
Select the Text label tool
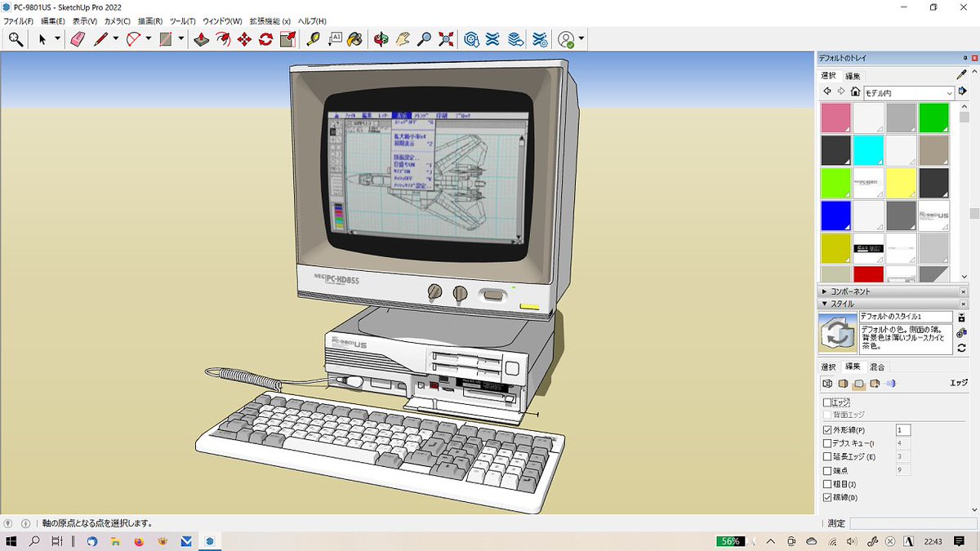335,38
